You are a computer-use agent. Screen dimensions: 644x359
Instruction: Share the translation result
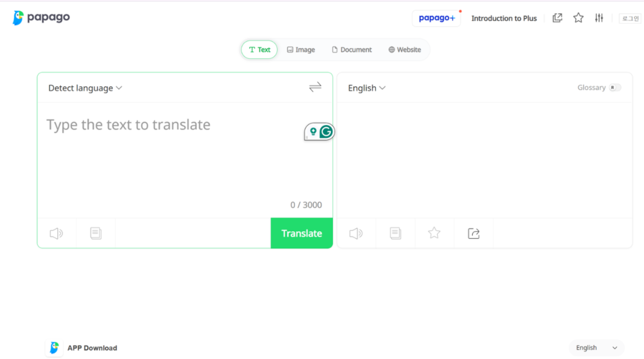coord(473,233)
